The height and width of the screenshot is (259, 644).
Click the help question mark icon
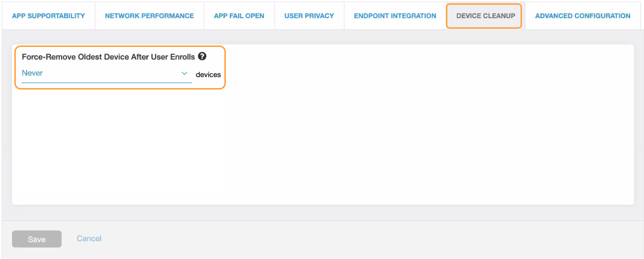coord(202,56)
